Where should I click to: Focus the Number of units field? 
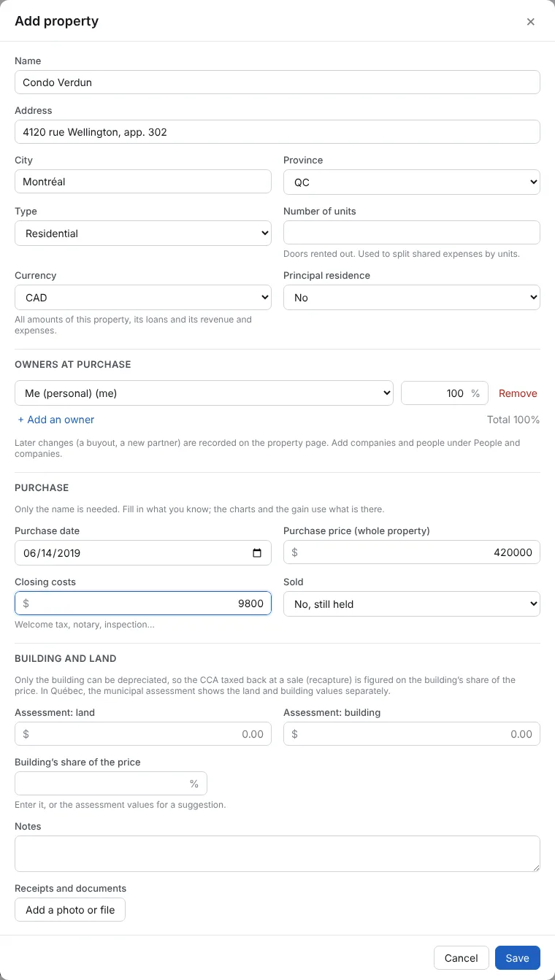(412, 233)
